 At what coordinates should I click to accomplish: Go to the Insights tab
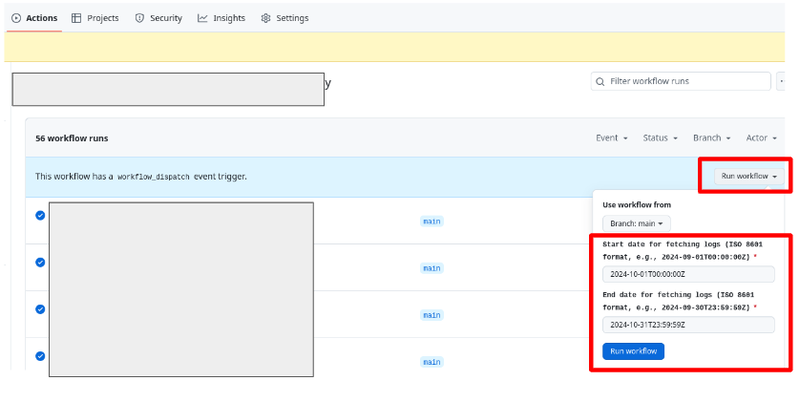pyautogui.click(x=221, y=18)
